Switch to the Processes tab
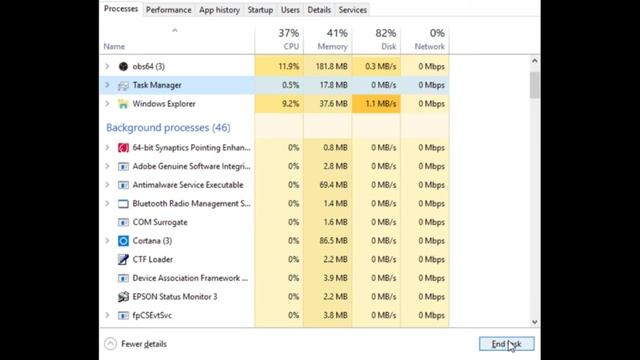 [x=121, y=9]
